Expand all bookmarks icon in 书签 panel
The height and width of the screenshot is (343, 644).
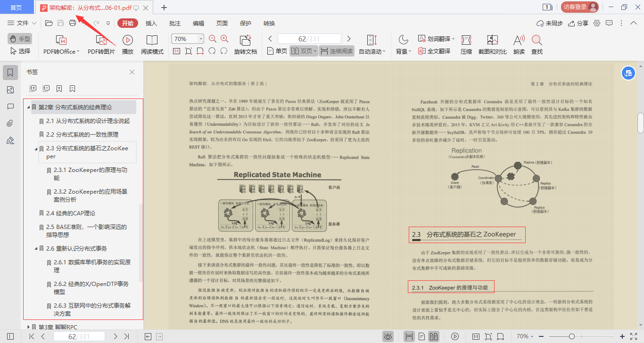click(33, 88)
